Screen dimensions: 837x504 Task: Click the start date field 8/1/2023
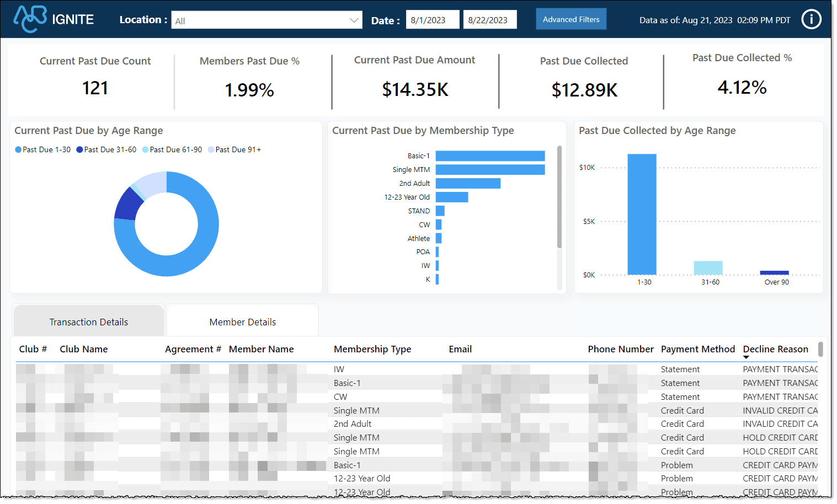(433, 20)
